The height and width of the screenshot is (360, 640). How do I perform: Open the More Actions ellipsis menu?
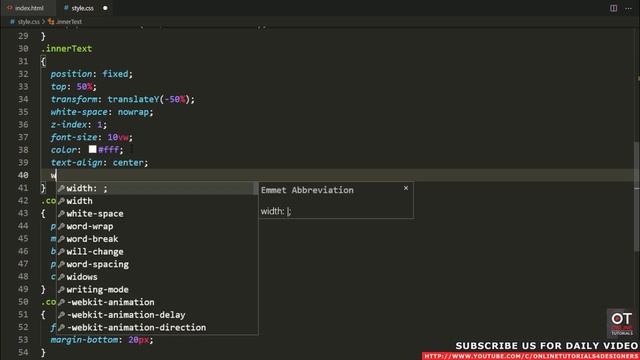[628, 8]
